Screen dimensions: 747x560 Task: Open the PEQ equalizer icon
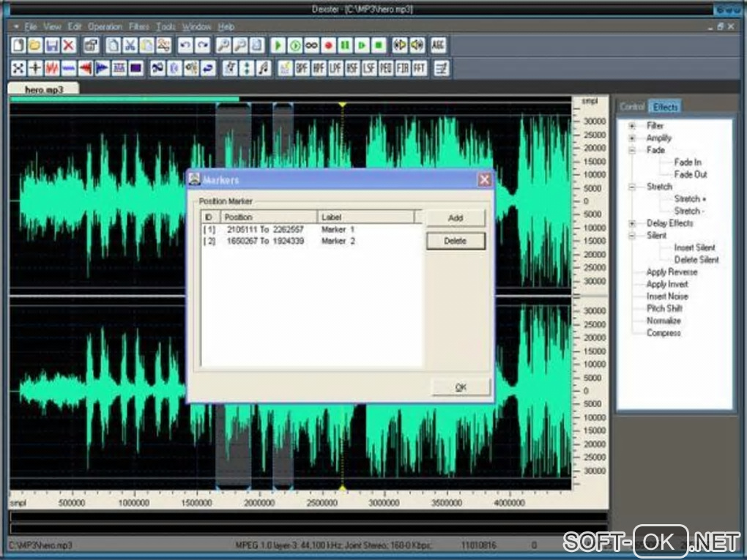(x=386, y=69)
